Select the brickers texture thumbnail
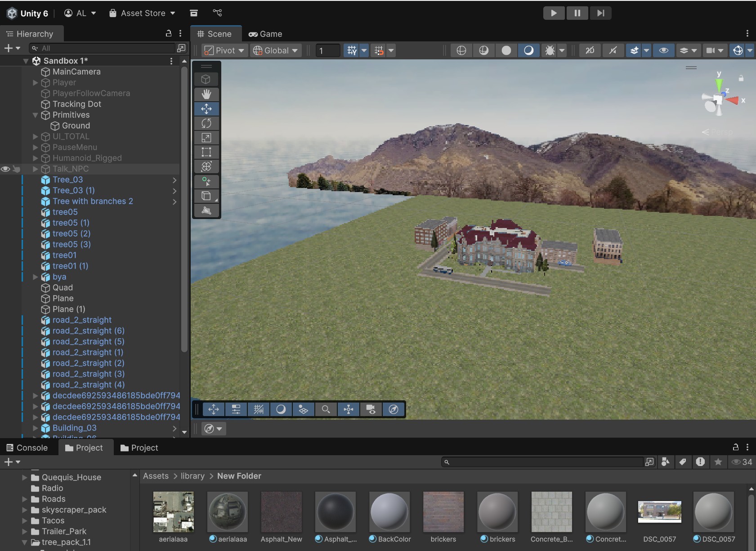Screen dimensions: 756x551 (443, 512)
